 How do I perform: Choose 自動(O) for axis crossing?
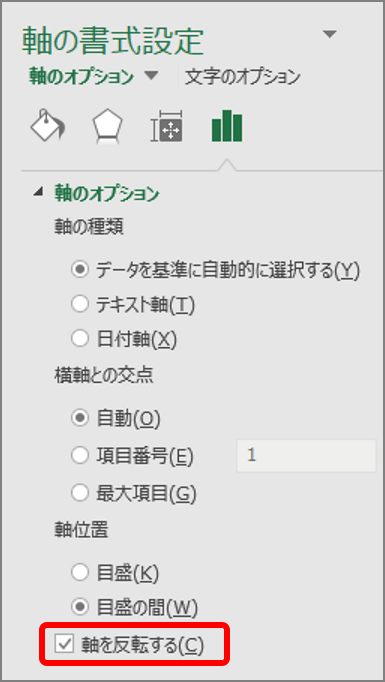click(80, 418)
